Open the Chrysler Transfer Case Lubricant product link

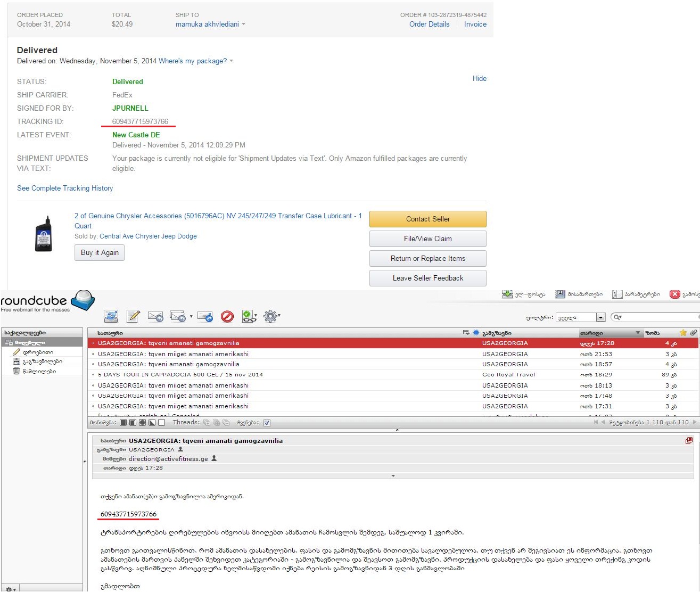point(218,220)
